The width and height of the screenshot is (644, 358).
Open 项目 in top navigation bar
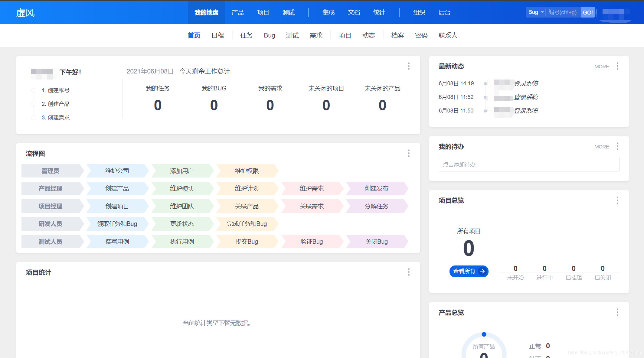(263, 12)
